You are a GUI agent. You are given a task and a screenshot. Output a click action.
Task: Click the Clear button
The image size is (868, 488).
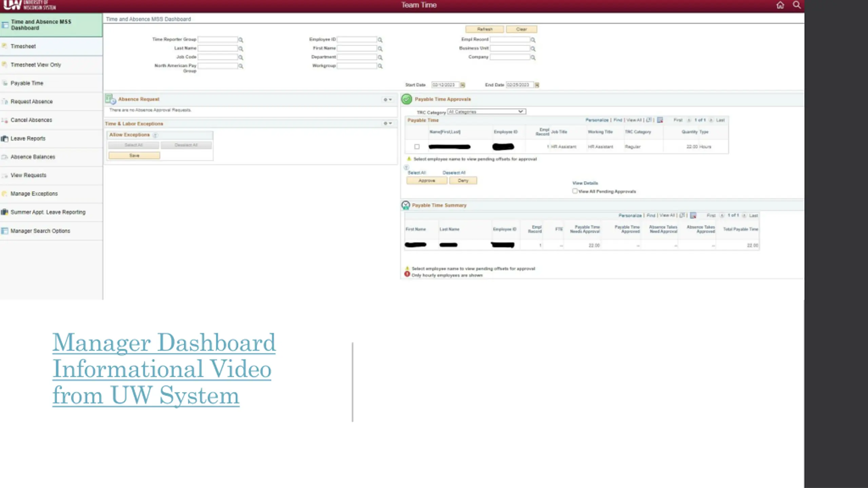[x=521, y=29]
